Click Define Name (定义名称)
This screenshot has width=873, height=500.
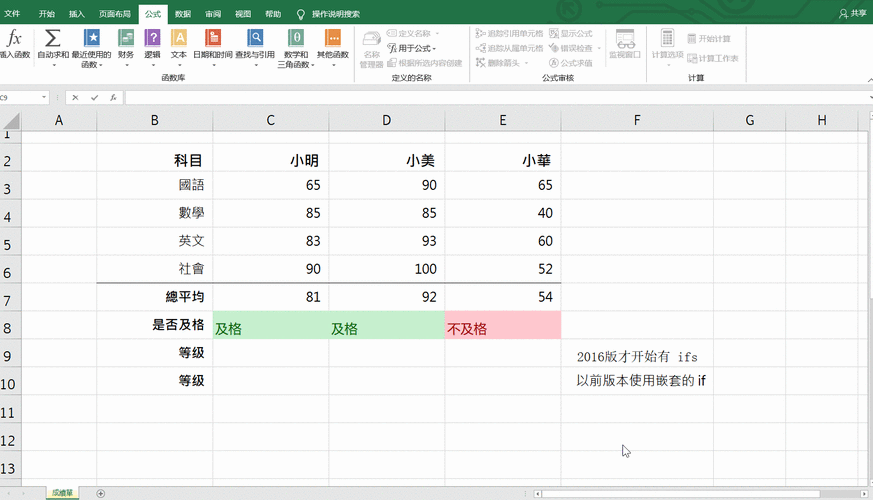[409, 33]
